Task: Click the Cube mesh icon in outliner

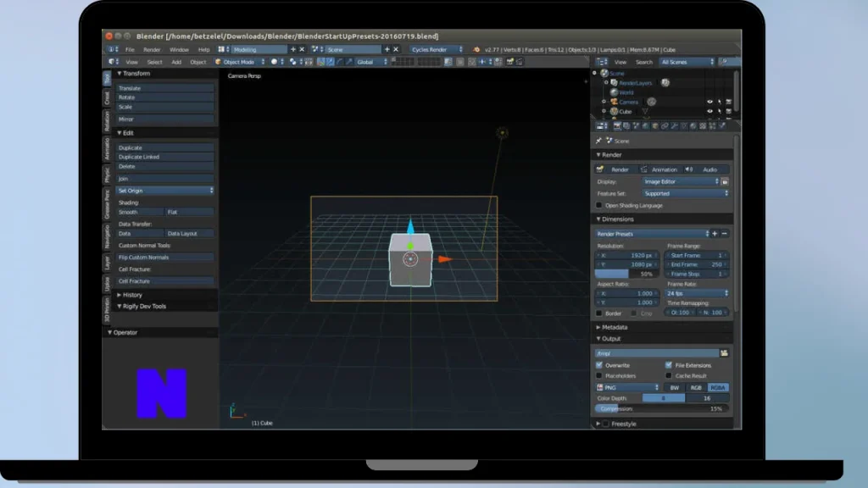Action: point(614,111)
